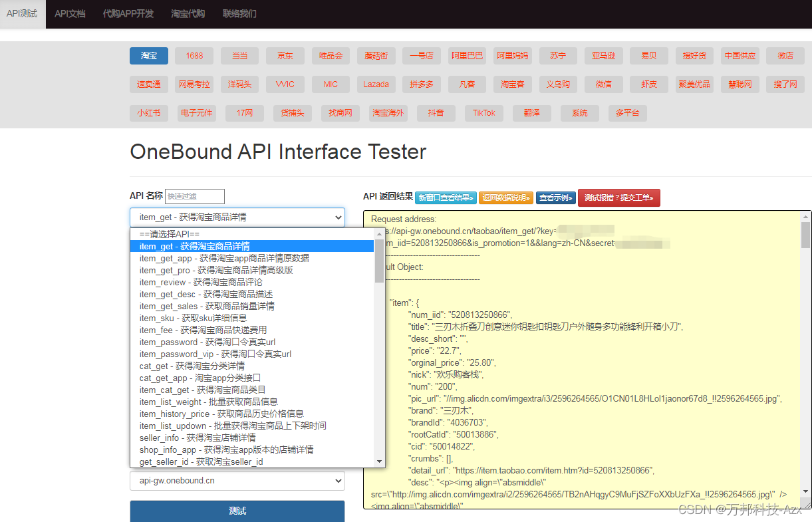Choose the 易贝 platform
Image resolution: width=812 pixels, height=522 pixels.
(649, 56)
